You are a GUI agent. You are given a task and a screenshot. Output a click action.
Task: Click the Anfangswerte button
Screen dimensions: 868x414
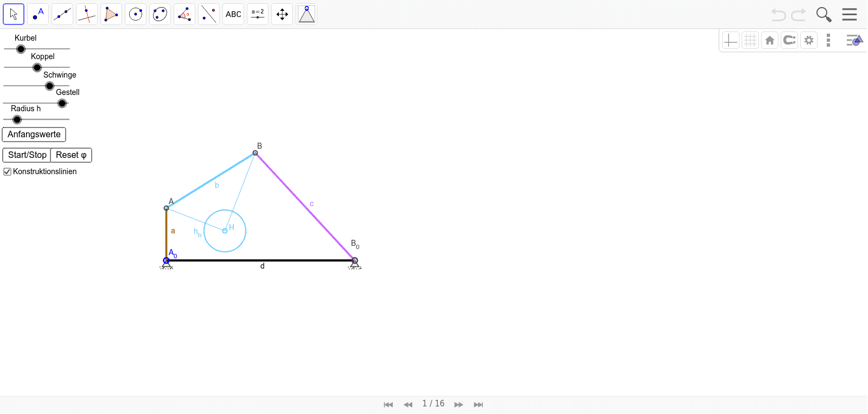click(x=34, y=135)
